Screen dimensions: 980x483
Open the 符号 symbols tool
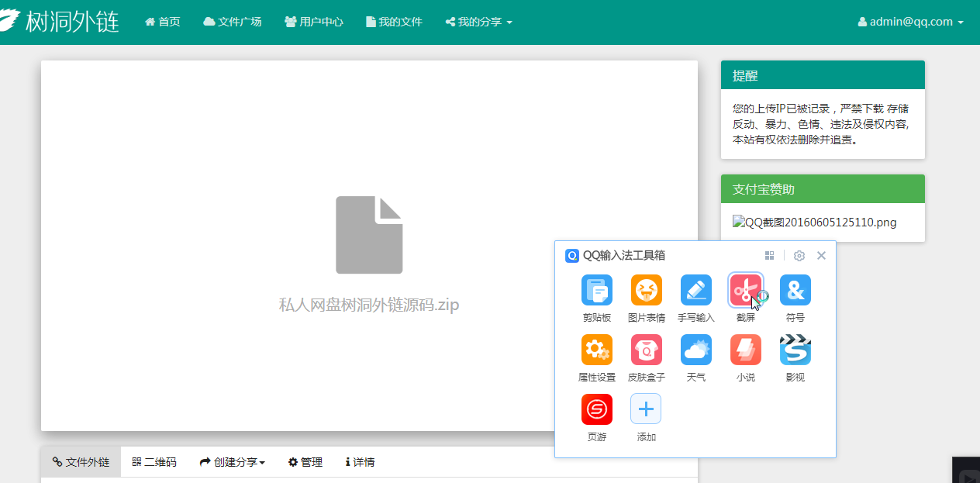[x=795, y=291]
